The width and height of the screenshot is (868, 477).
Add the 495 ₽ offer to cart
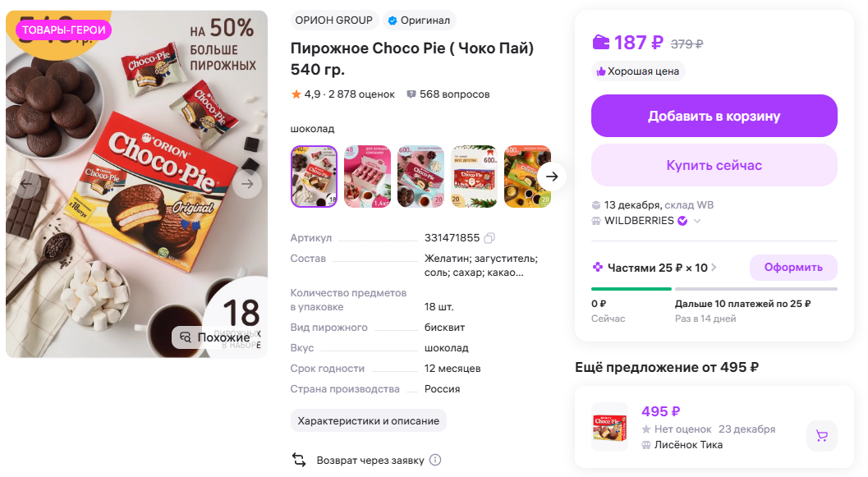(821, 436)
